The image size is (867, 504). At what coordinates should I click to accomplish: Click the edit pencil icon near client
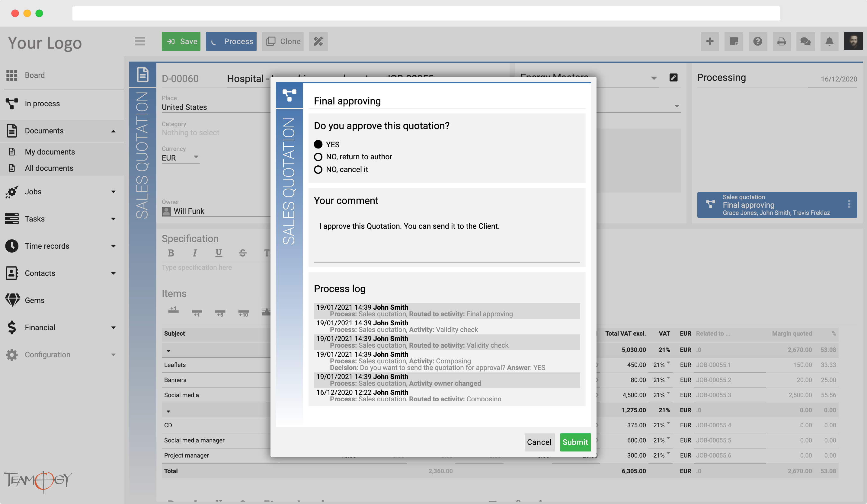click(x=673, y=77)
